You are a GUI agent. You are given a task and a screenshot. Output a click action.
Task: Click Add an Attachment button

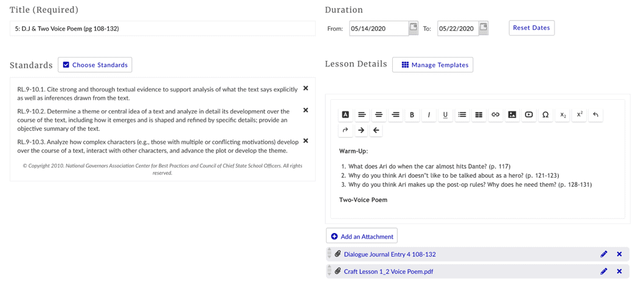click(x=362, y=236)
